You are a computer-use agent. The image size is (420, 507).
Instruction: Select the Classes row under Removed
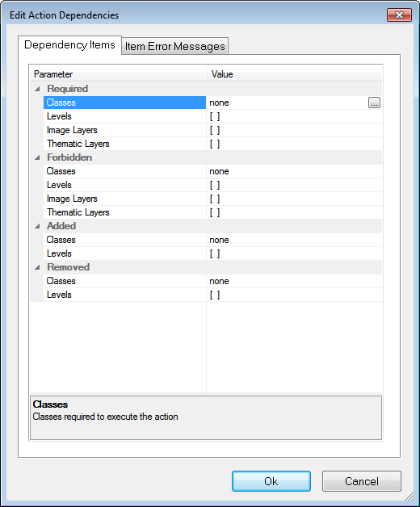pyautogui.click(x=212, y=281)
